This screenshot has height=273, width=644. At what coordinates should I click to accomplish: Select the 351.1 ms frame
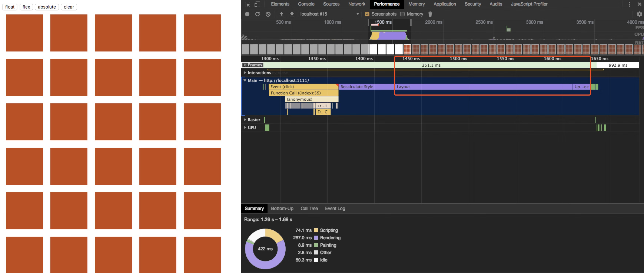tap(431, 65)
